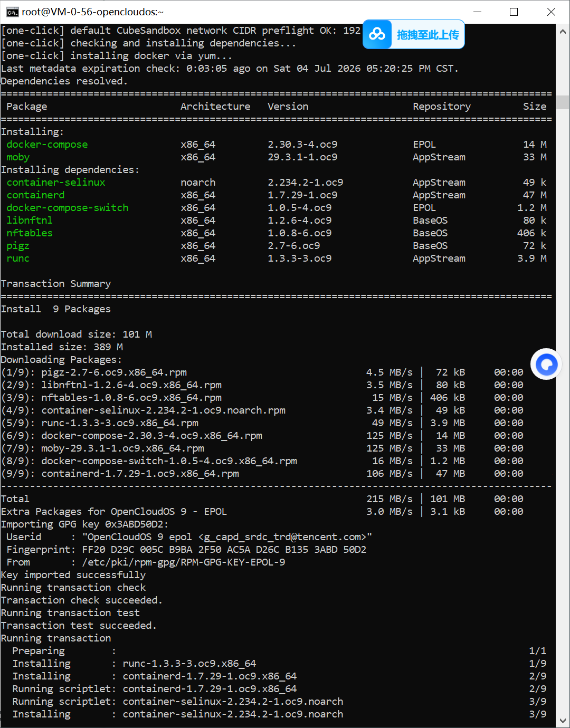This screenshot has height=728, width=570.
Task: Click the Size column header
Action: [535, 107]
